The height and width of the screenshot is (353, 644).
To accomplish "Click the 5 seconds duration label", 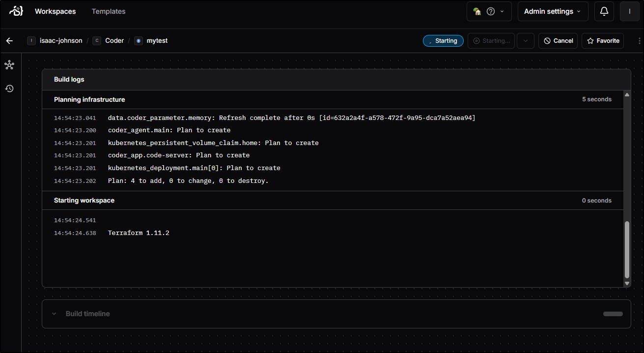I will coord(597,99).
